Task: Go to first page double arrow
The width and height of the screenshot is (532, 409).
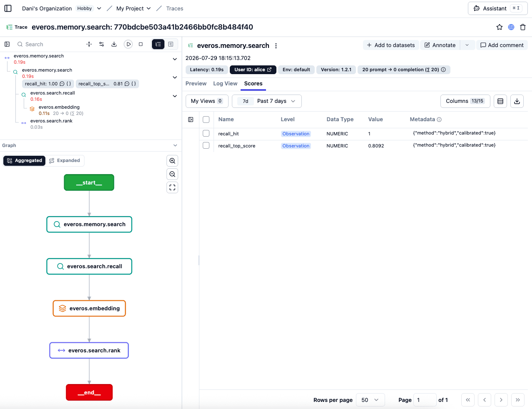Action: (x=468, y=400)
